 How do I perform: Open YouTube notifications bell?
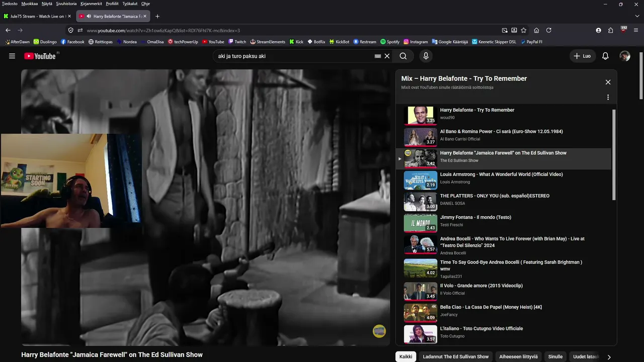pyautogui.click(x=605, y=56)
